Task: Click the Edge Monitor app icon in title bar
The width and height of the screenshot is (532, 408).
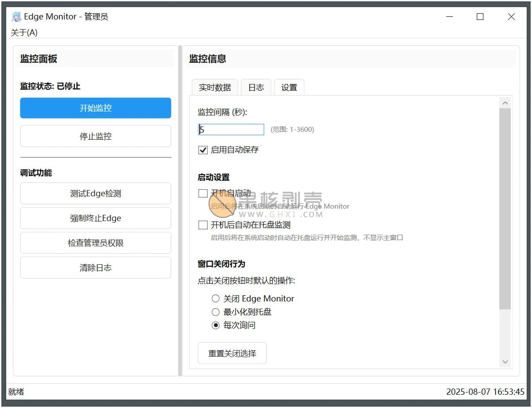Action: click(16, 16)
